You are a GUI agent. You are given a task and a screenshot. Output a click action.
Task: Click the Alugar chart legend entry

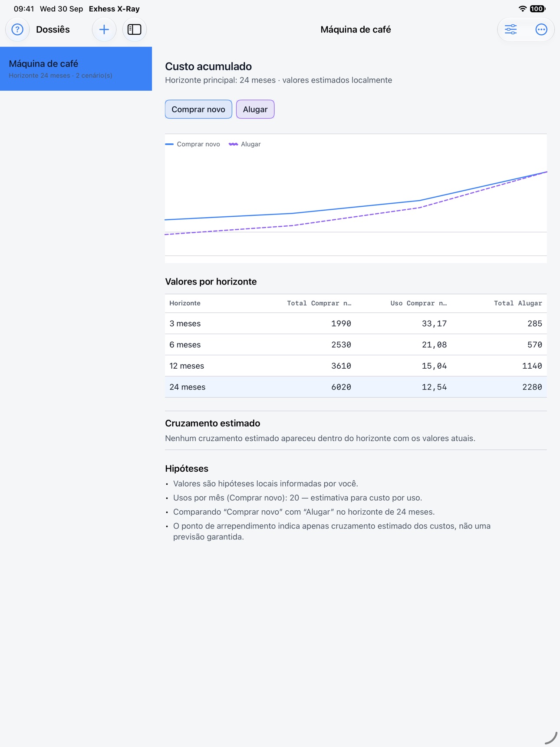pyautogui.click(x=245, y=144)
